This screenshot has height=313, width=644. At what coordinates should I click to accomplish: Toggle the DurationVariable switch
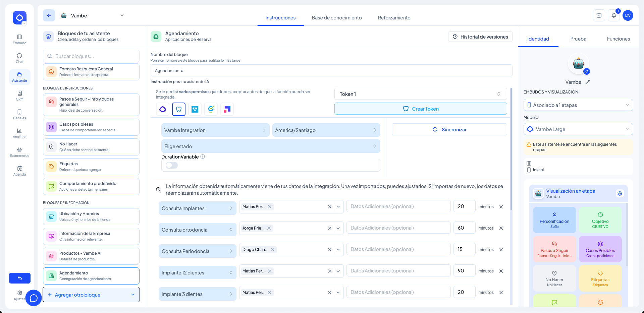click(172, 165)
